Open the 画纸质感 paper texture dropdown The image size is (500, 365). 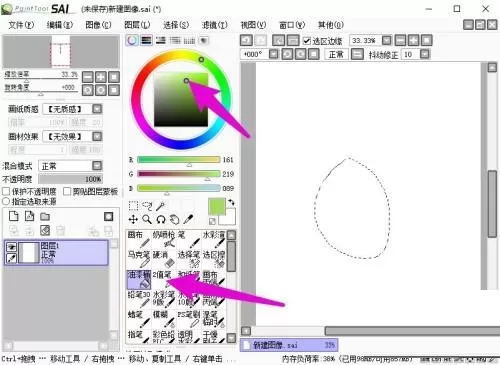97,109
